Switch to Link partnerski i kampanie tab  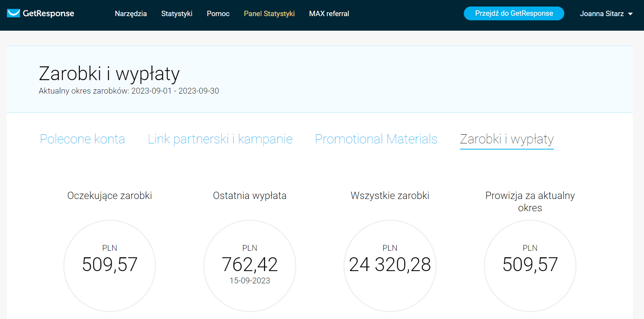220,139
